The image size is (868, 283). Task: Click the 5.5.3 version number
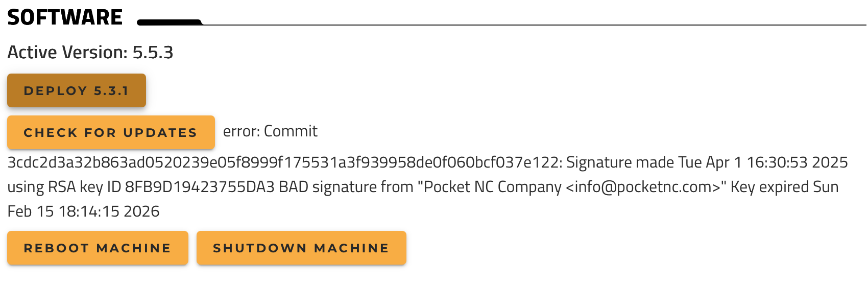pyautogui.click(x=153, y=53)
